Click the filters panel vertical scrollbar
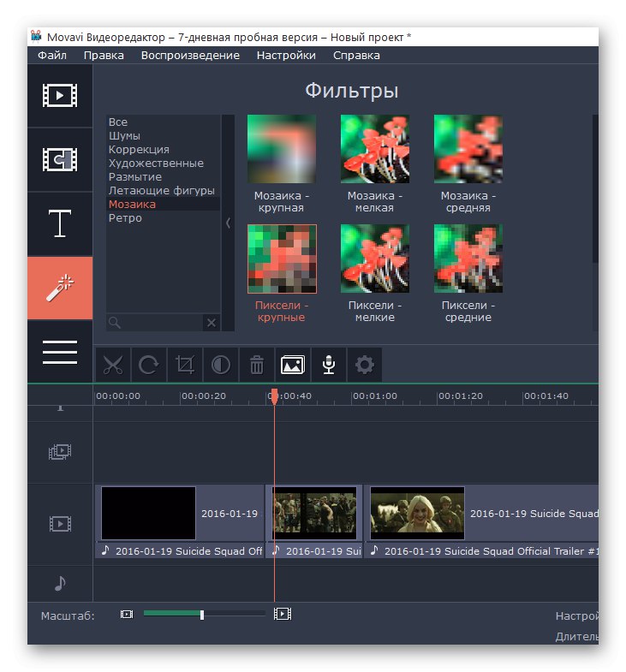This screenshot has width=626, height=672. (x=595, y=188)
